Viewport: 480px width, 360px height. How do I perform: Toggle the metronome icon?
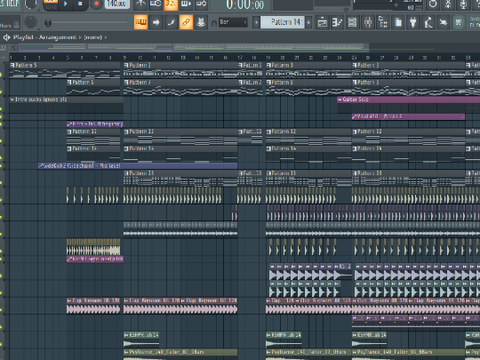[141, 4]
